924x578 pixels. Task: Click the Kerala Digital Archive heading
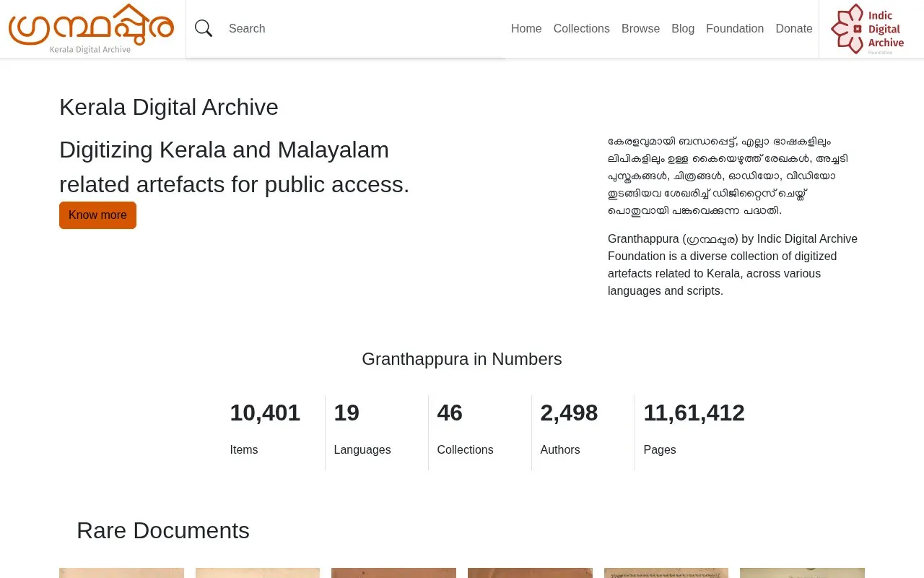coord(169,107)
